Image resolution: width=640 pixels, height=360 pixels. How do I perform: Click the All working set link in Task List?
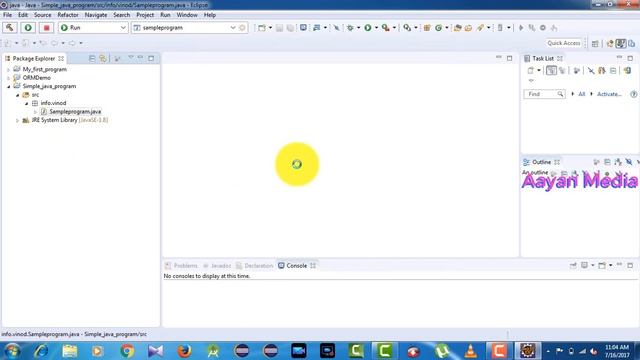tap(582, 94)
